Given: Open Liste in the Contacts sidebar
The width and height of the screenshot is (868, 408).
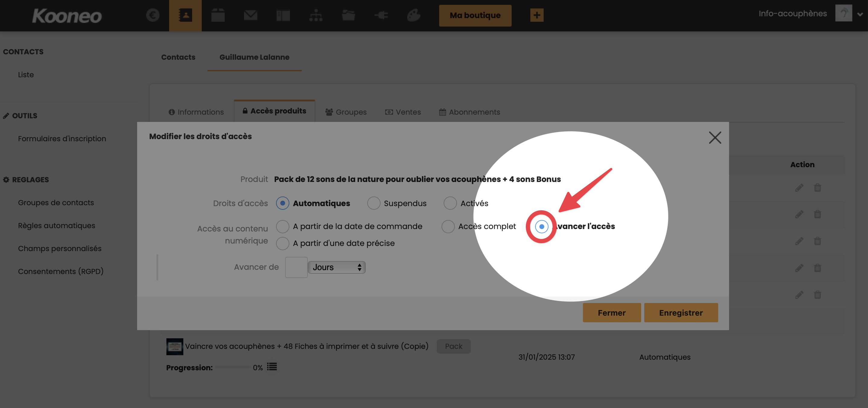Looking at the screenshot, I should [26, 75].
